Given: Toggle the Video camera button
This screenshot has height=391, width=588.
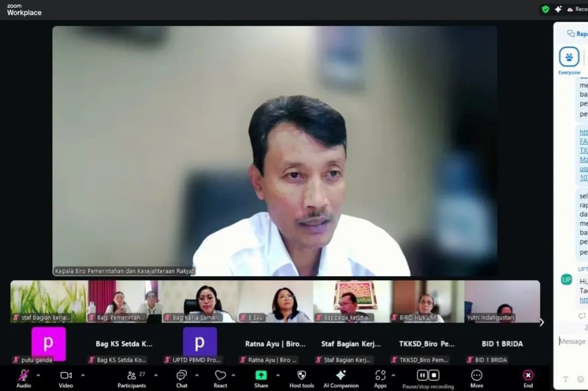Looking at the screenshot, I should (66, 376).
